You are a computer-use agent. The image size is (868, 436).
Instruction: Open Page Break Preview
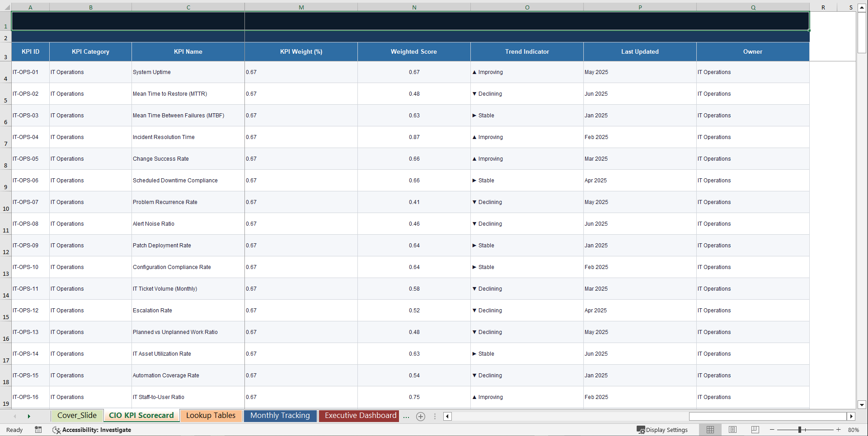pos(755,430)
